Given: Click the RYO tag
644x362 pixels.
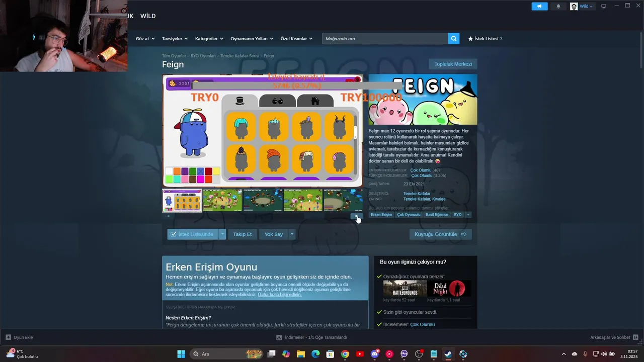Looking at the screenshot, I should [457, 215].
